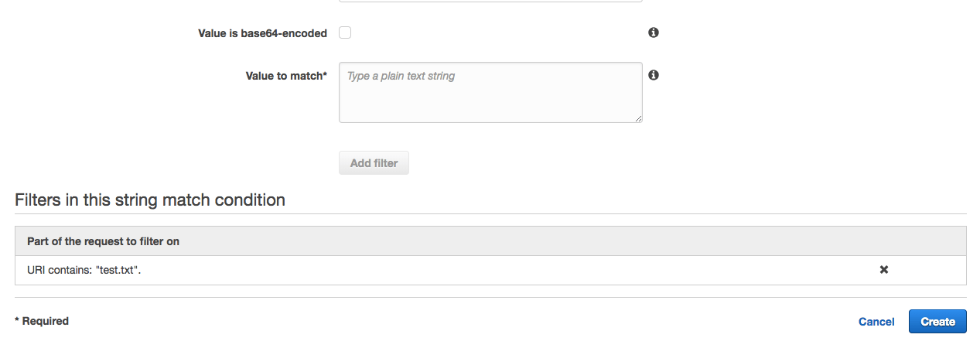This screenshot has height=348, width=980.
Task: Remove the URI contains test.txt filter
Action: click(884, 270)
